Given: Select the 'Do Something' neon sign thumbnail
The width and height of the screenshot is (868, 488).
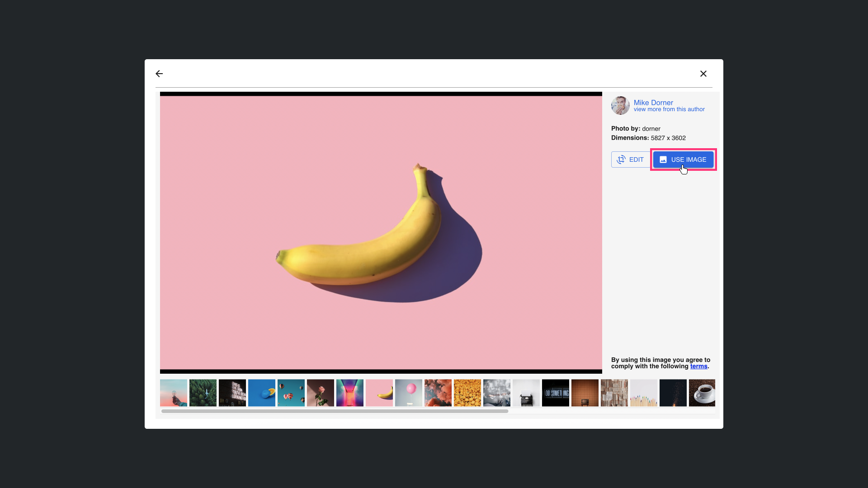Looking at the screenshot, I should click(x=556, y=393).
